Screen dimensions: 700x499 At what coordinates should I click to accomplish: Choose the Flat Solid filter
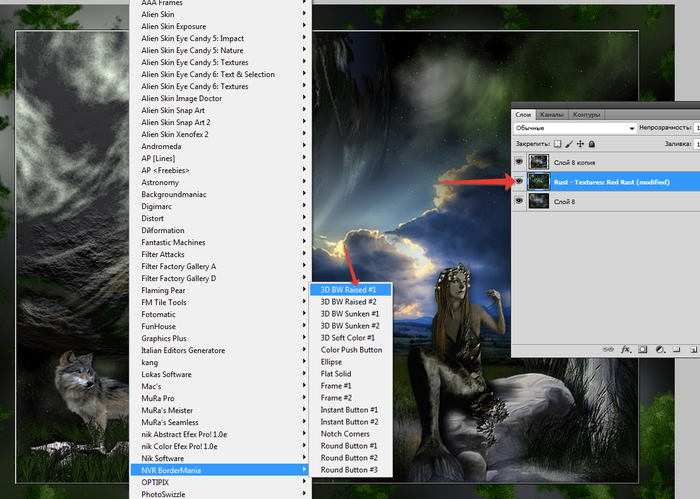(x=350, y=374)
